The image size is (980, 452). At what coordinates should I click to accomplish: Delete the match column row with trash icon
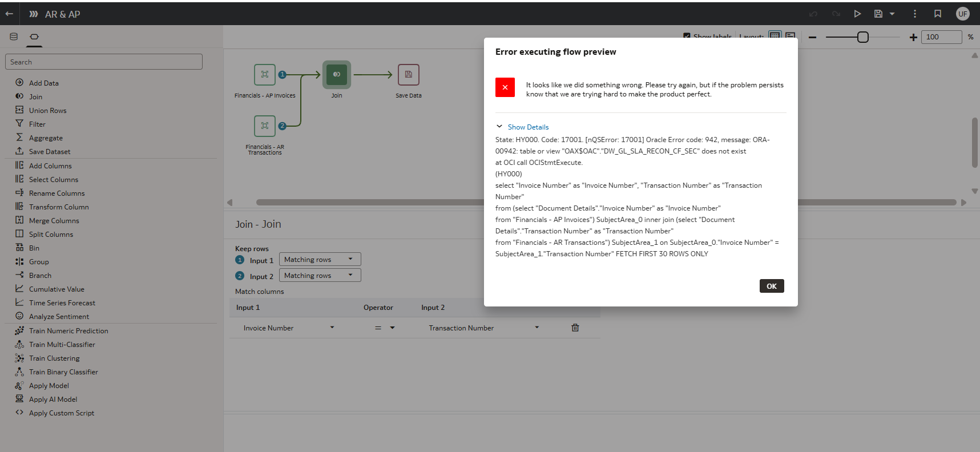coord(575,328)
